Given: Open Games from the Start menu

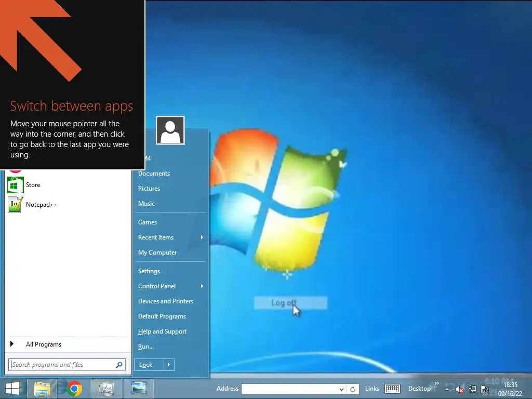Looking at the screenshot, I should coord(148,222).
